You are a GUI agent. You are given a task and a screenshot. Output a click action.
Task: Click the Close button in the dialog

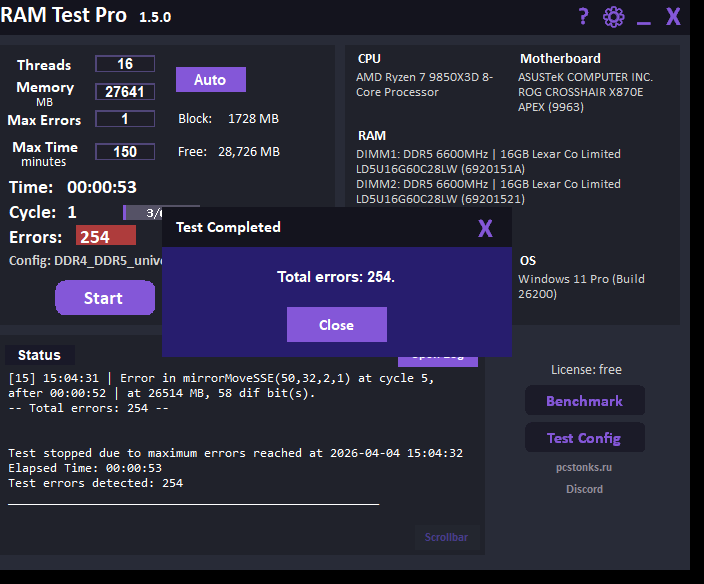[337, 325]
